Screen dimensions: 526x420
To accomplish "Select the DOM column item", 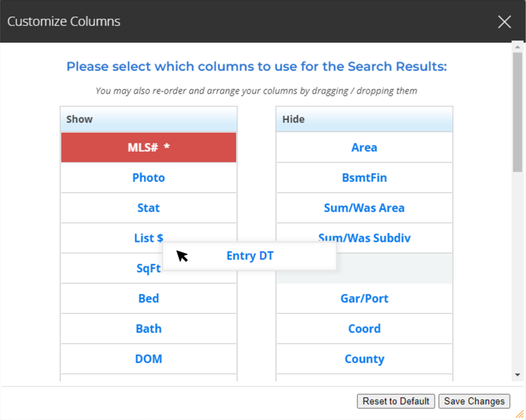I will point(148,359).
